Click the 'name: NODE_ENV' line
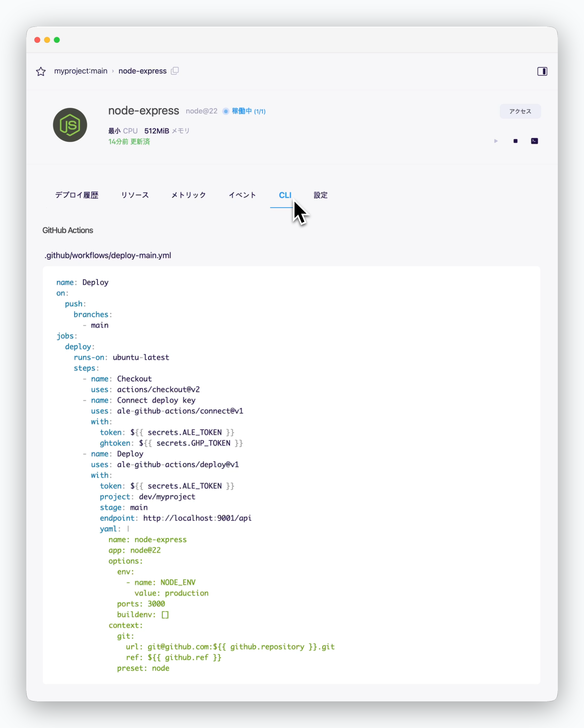 click(161, 582)
